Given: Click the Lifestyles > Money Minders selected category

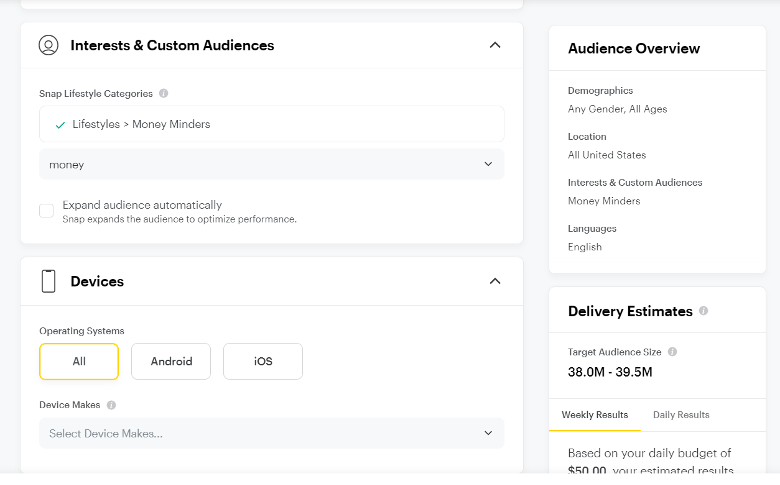Looking at the screenshot, I should click(141, 124).
